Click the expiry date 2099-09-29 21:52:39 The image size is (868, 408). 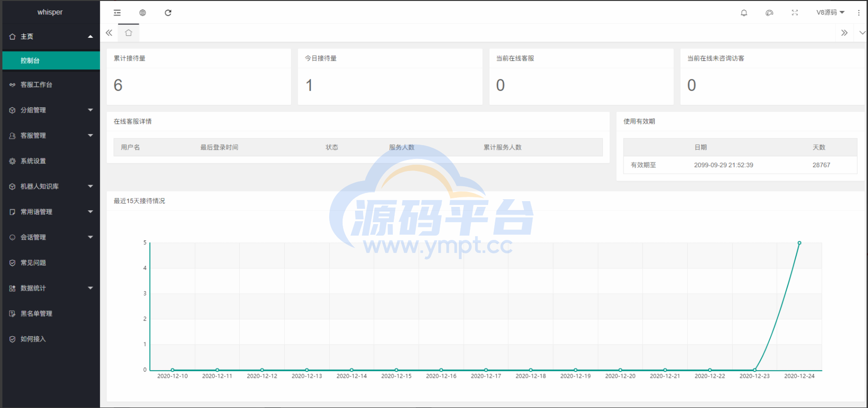pyautogui.click(x=723, y=165)
